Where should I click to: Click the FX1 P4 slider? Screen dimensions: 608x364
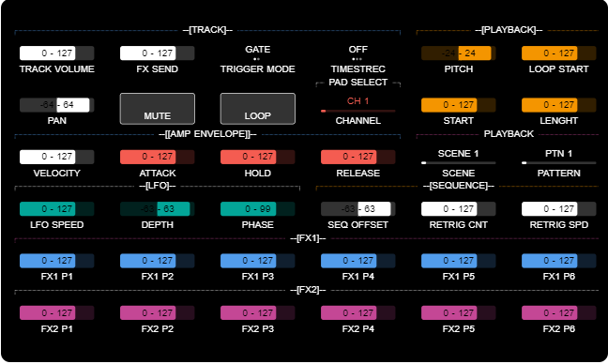pyautogui.click(x=357, y=261)
